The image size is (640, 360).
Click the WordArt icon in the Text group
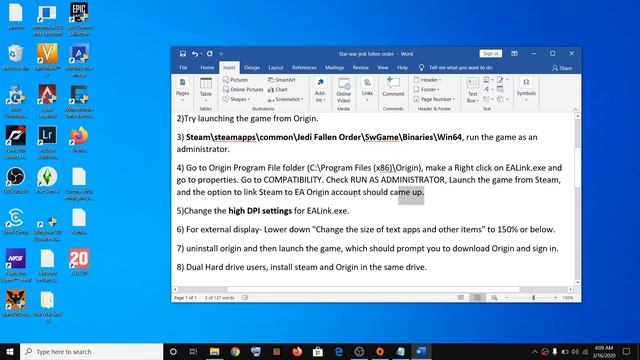pyautogui.click(x=487, y=89)
